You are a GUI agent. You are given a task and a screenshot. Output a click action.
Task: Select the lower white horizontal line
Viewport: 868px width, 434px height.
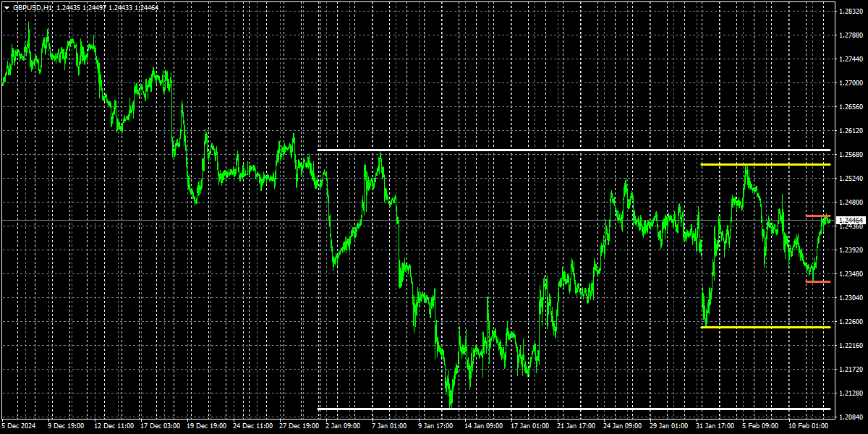574,409
